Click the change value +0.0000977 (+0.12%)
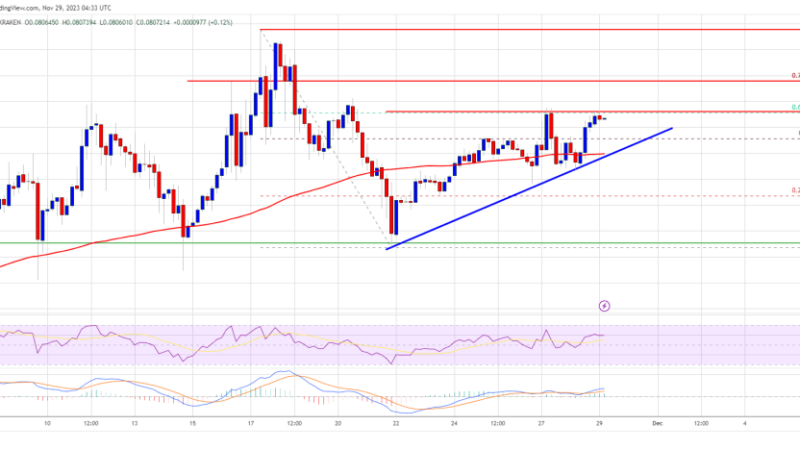This screenshot has width=800, height=450. (x=203, y=22)
